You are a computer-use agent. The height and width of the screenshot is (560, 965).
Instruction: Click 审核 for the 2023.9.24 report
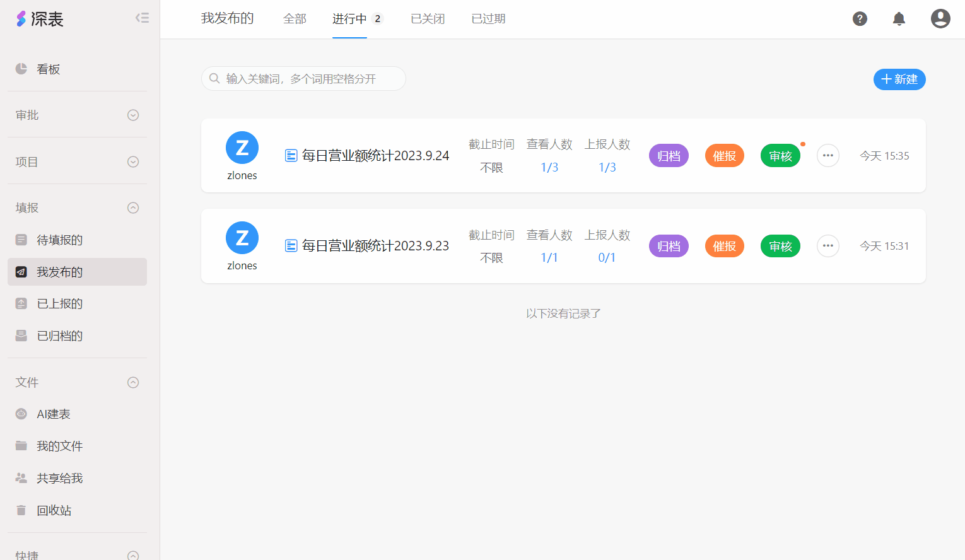pos(780,156)
